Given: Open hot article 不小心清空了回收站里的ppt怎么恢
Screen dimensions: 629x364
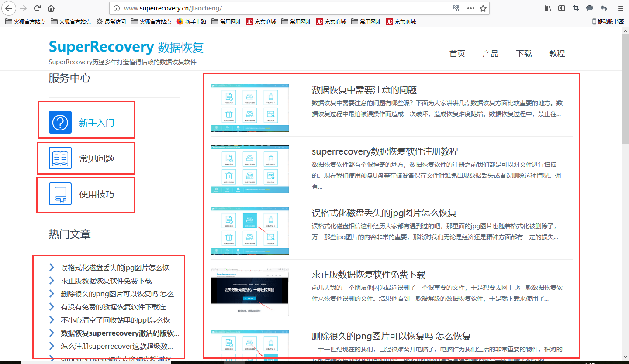Looking at the screenshot, I should pos(115,320).
